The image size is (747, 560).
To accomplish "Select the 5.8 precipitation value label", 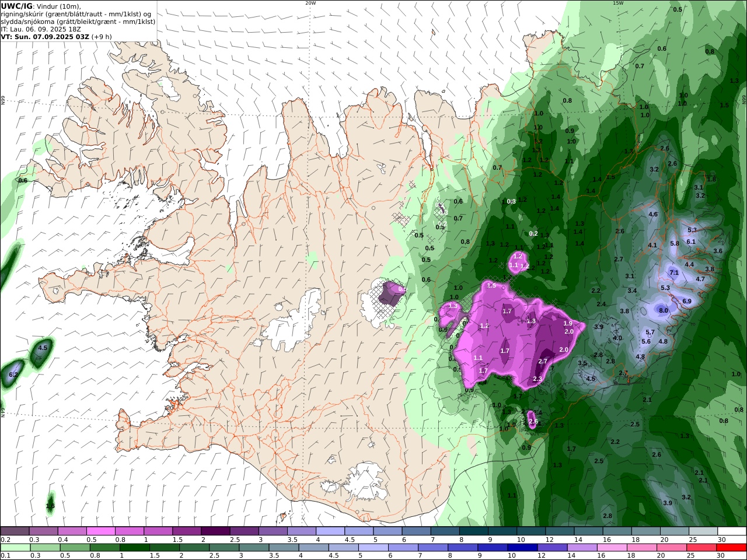I will [x=675, y=243].
